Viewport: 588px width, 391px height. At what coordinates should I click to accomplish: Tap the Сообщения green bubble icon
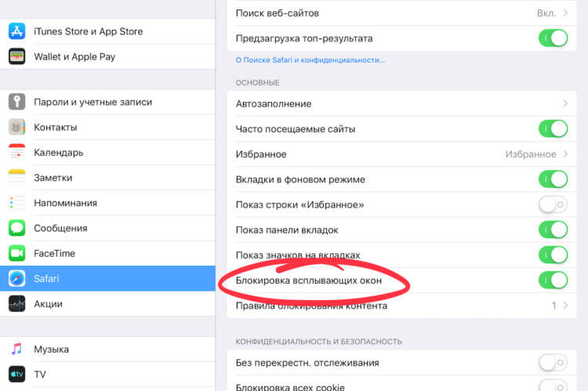(17, 228)
